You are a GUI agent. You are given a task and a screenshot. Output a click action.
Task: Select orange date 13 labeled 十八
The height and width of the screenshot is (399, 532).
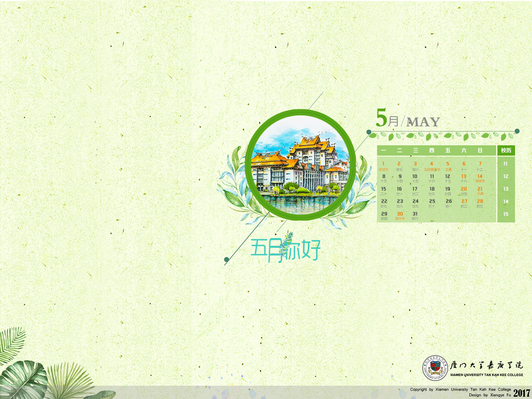coord(464,179)
